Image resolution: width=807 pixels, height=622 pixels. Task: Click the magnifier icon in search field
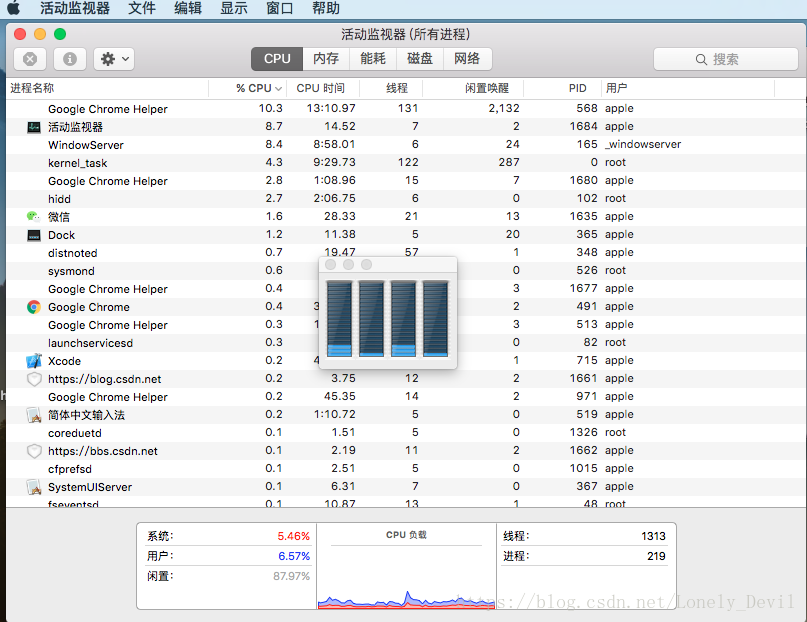(701, 60)
